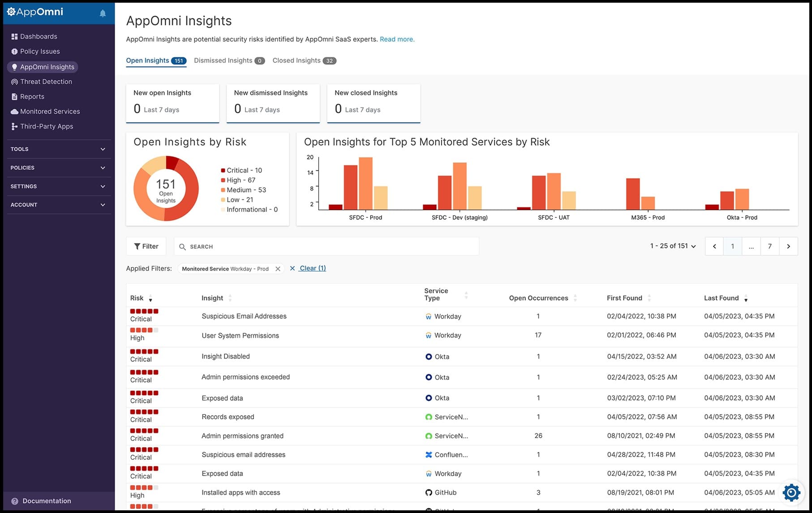
Task: Click the Dashboards grid icon
Action: click(x=14, y=36)
